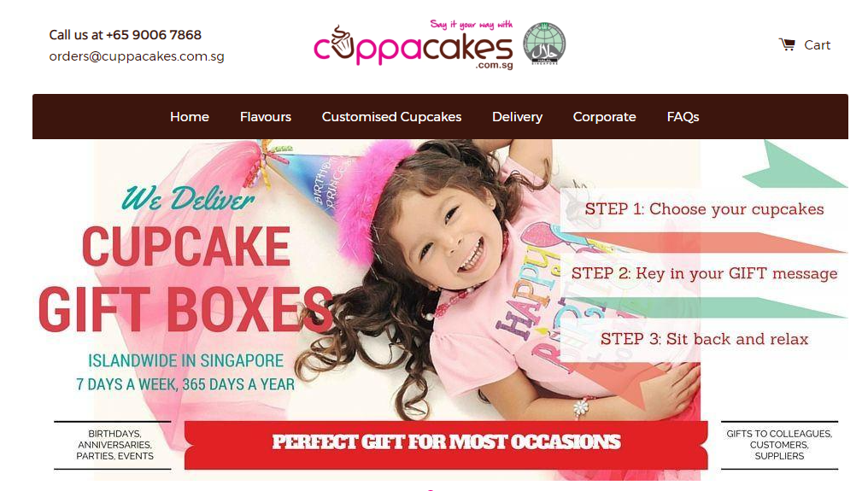Click the Birthdays, Anniversaries, Parties, Events text
868x491 pixels.
point(114,445)
